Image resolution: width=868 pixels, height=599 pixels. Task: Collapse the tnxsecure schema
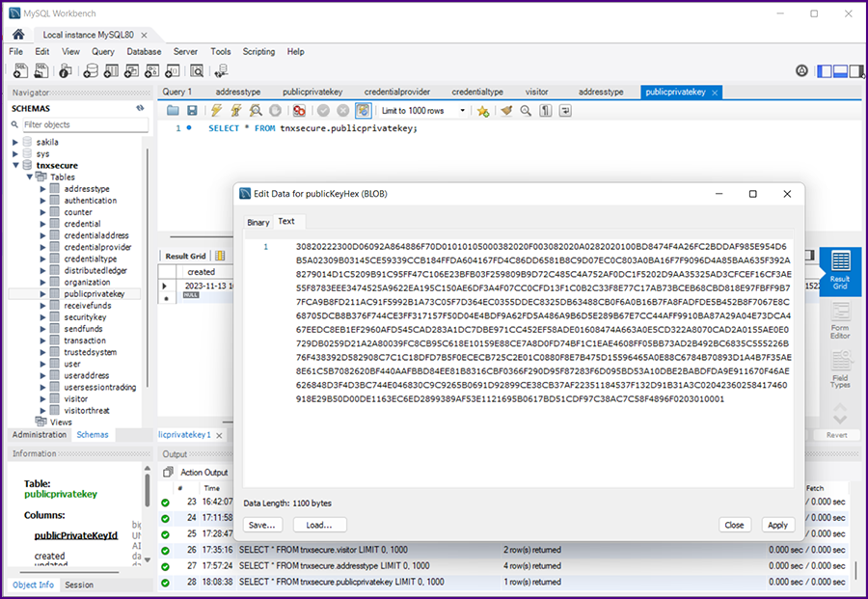pos(15,166)
